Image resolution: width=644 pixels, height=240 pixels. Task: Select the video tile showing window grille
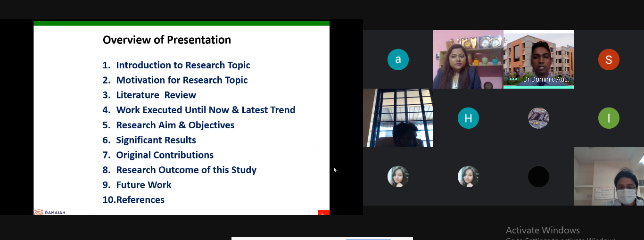[x=398, y=118]
